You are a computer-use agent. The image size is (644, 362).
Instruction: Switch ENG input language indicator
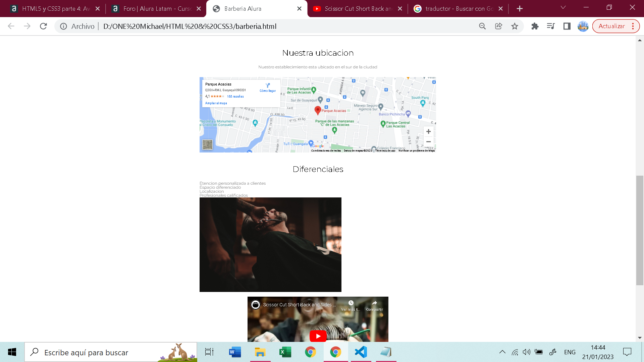570,352
